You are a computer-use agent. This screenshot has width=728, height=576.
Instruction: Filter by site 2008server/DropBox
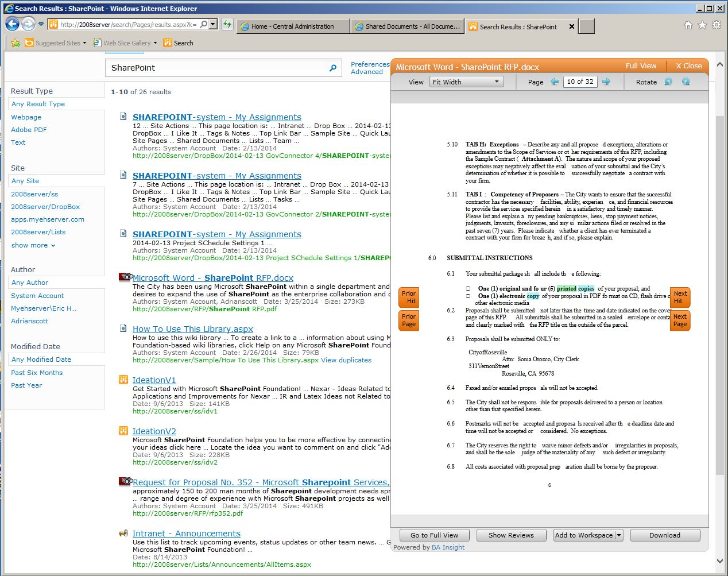click(45, 207)
